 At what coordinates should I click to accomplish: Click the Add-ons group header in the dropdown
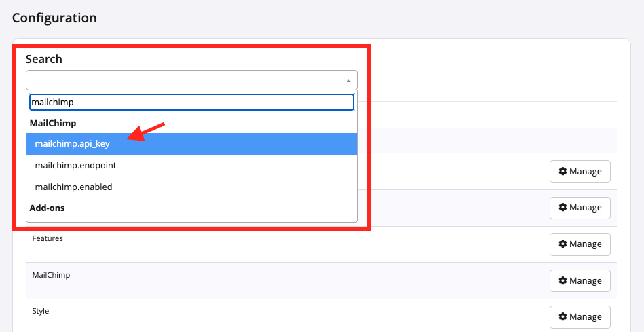(48, 208)
